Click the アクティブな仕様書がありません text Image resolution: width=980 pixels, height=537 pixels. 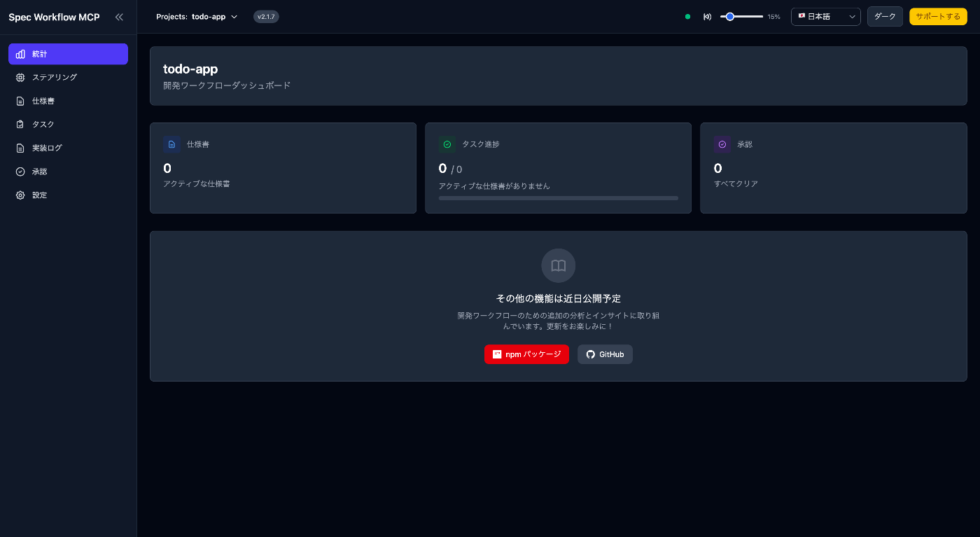pyautogui.click(x=494, y=186)
